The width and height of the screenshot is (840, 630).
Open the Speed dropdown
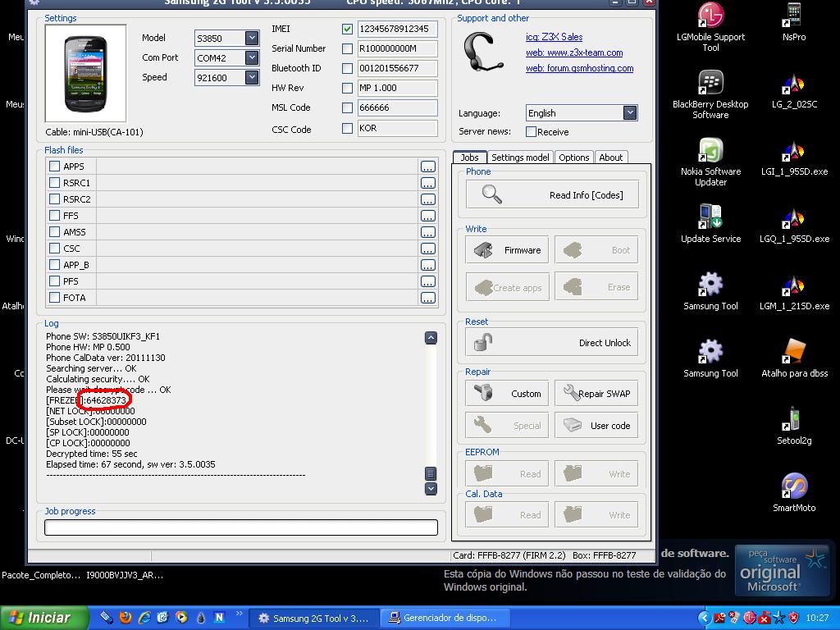(252, 77)
